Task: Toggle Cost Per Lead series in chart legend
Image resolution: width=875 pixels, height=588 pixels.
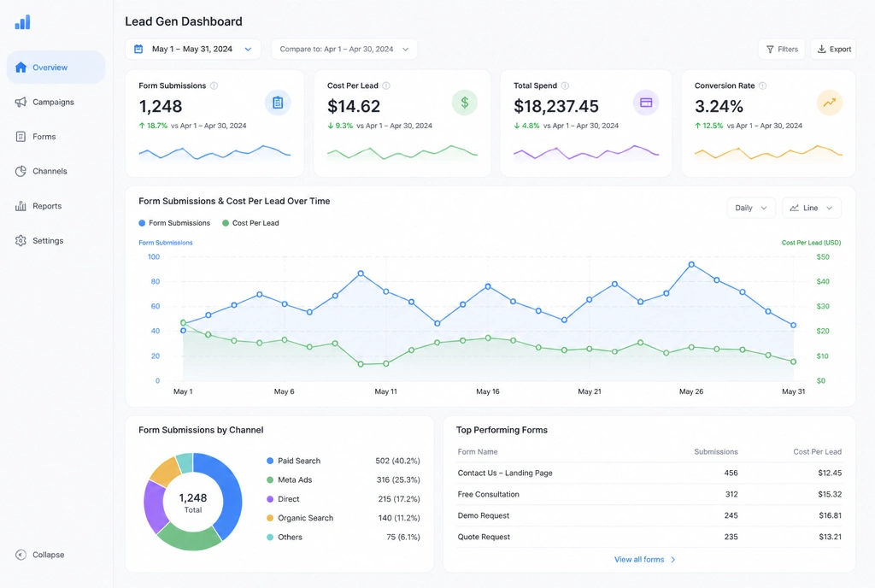Action: click(250, 223)
